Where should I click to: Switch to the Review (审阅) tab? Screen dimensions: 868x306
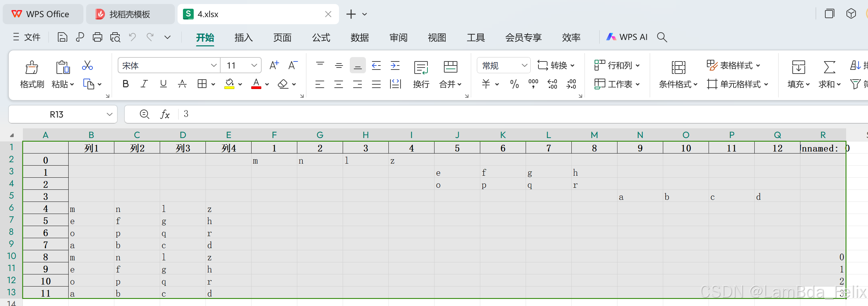click(399, 37)
